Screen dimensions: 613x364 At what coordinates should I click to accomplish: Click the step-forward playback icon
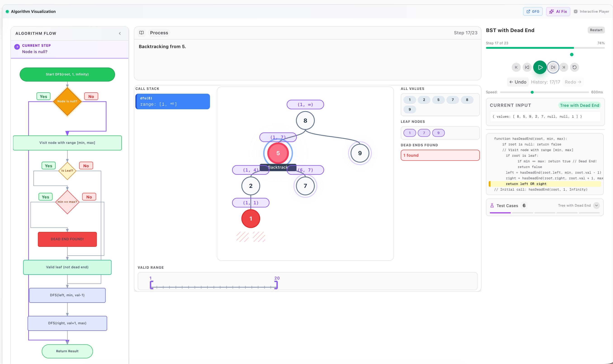pyautogui.click(x=553, y=67)
